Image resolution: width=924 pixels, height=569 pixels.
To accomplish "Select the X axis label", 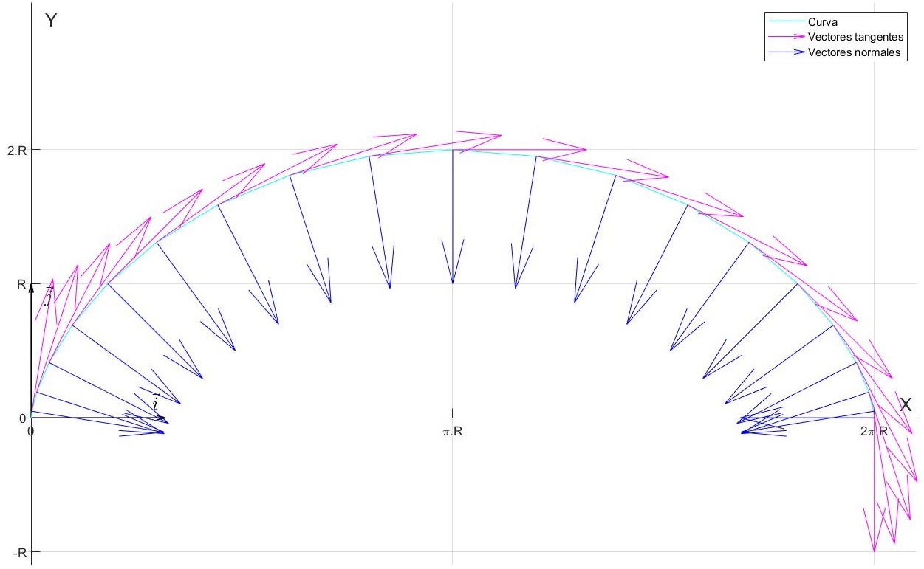I will tap(906, 404).
